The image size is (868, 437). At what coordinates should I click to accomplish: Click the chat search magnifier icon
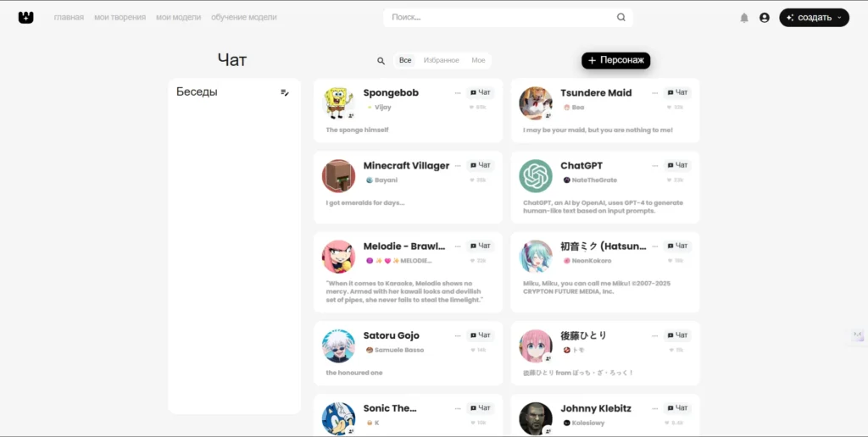tap(381, 61)
